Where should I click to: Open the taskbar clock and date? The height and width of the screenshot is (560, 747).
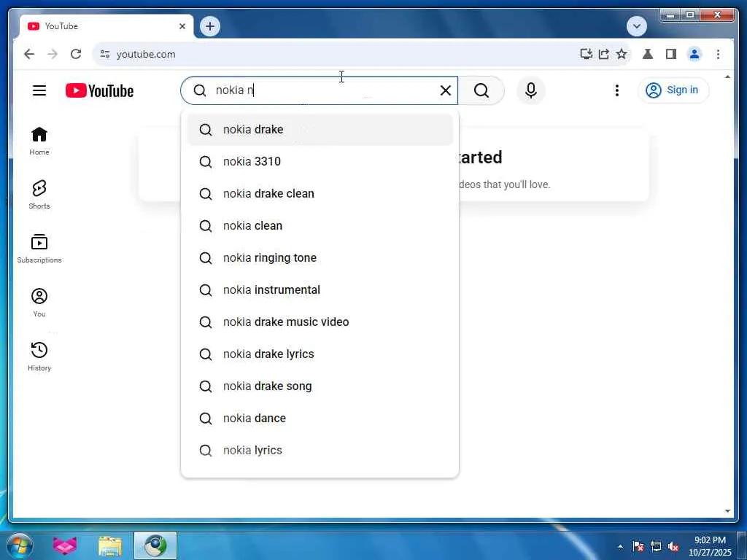[x=710, y=546]
